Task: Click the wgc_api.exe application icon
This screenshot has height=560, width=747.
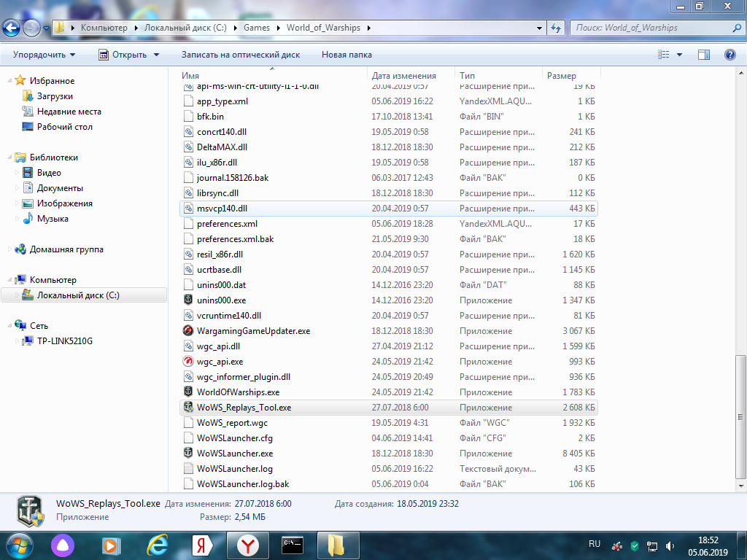Action: pos(188,362)
